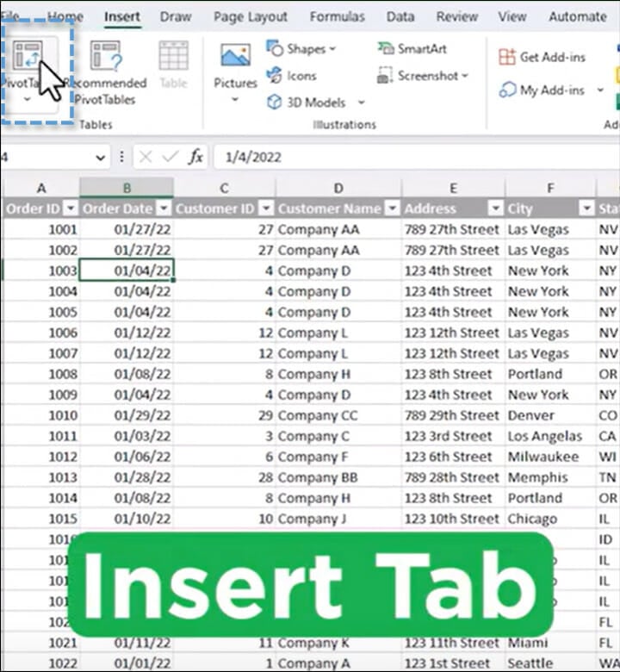Screen dimensions: 620x672
Task: Click the fx insert function icon
Action: pos(196,157)
